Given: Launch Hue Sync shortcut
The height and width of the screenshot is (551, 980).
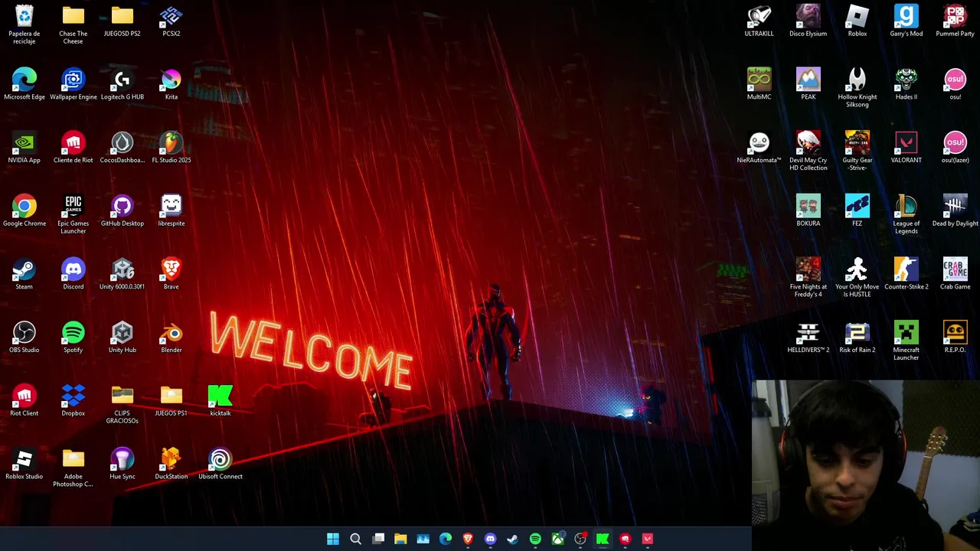Looking at the screenshot, I should pos(122,465).
